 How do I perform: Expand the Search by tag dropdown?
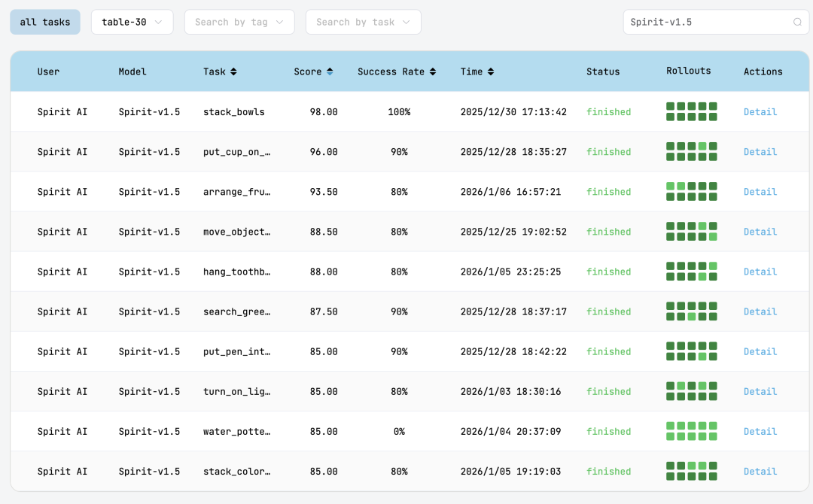tap(239, 23)
